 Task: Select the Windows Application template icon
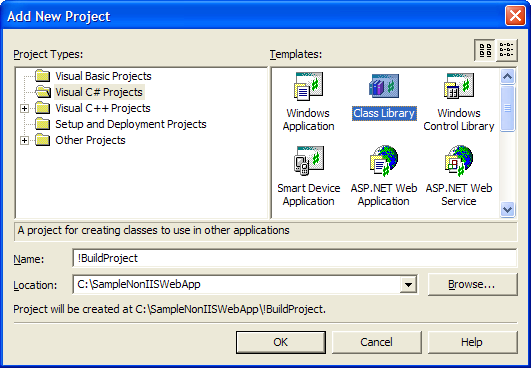pyautogui.click(x=308, y=86)
